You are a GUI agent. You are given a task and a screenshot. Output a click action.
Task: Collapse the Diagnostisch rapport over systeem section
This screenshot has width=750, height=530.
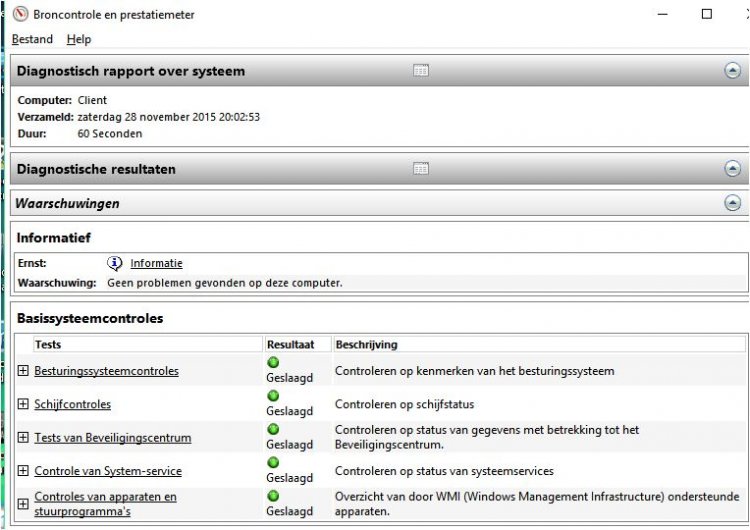coord(732,71)
